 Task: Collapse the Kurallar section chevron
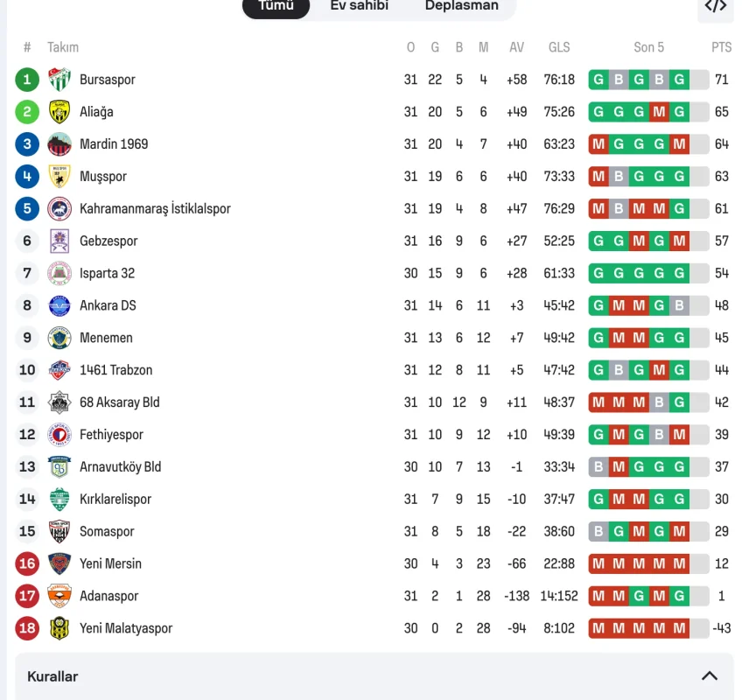coord(710,676)
